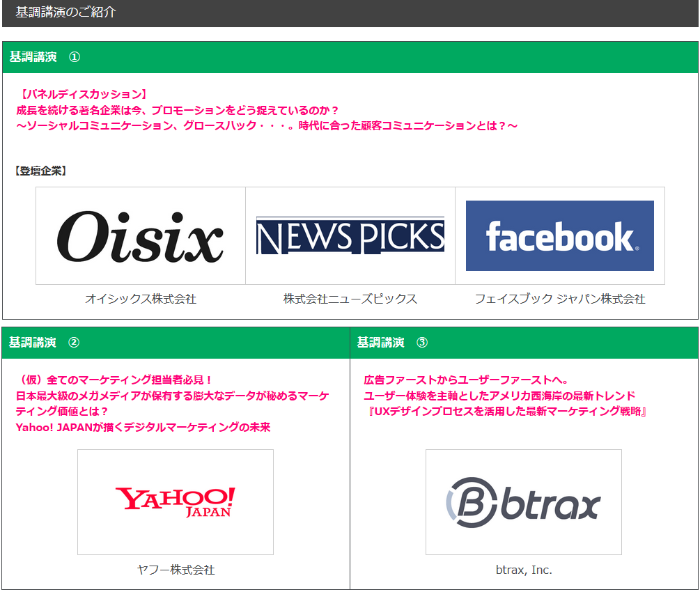Click the line 『UXデザインプロセスを活用した最新マーケティング戦略』

point(506,412)
